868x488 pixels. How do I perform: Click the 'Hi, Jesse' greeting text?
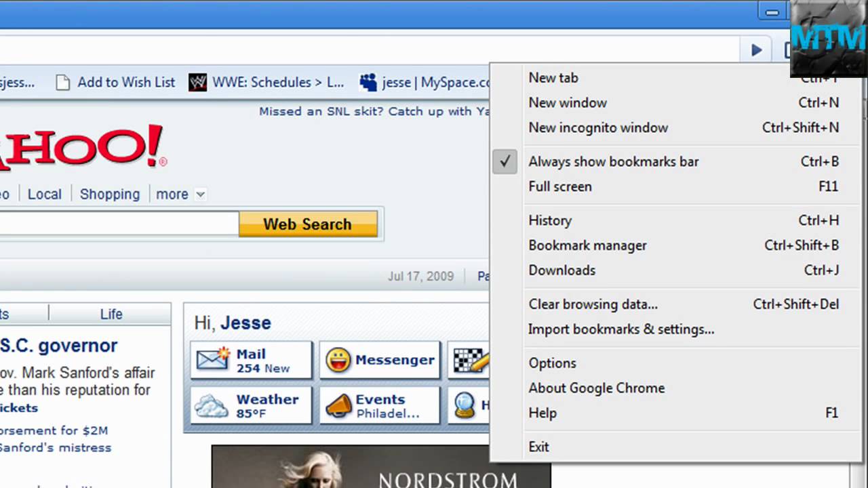click(233, 323)
